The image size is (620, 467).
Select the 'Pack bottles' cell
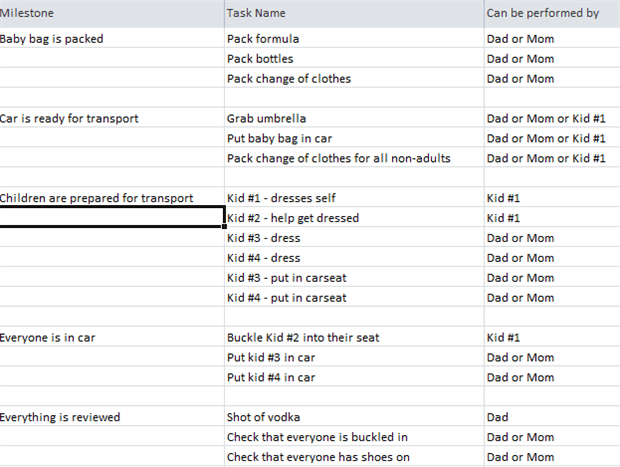coord(352,59)
